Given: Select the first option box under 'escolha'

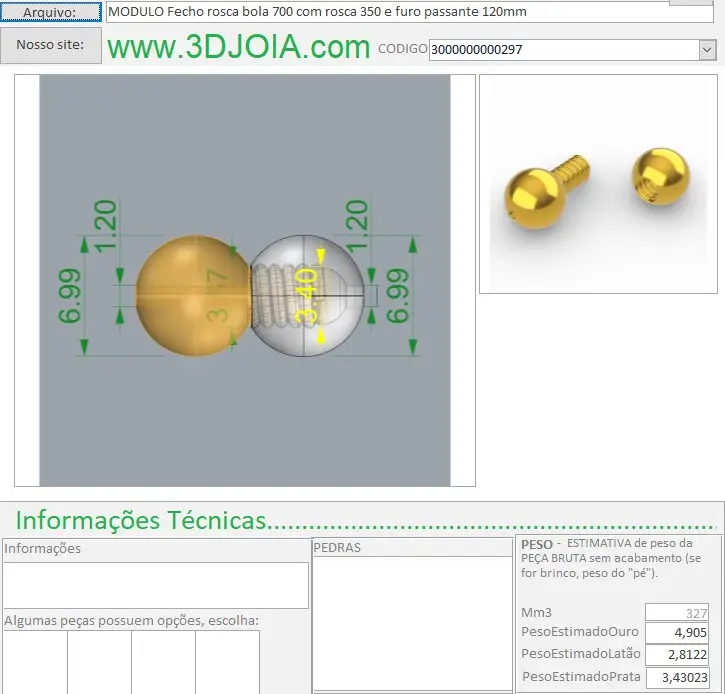Looking at the screenshot, I should tap(35, 661).
